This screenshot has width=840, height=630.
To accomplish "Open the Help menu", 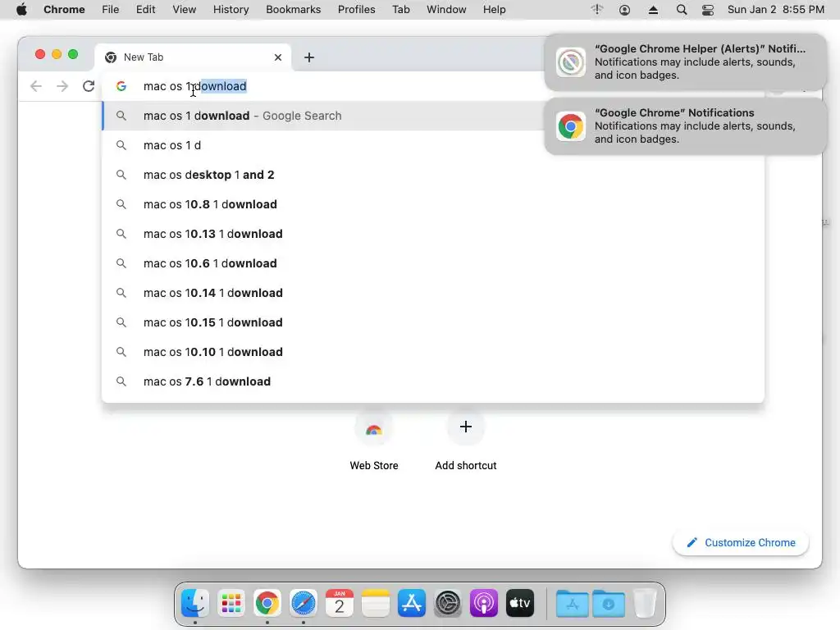I will 494,10.
